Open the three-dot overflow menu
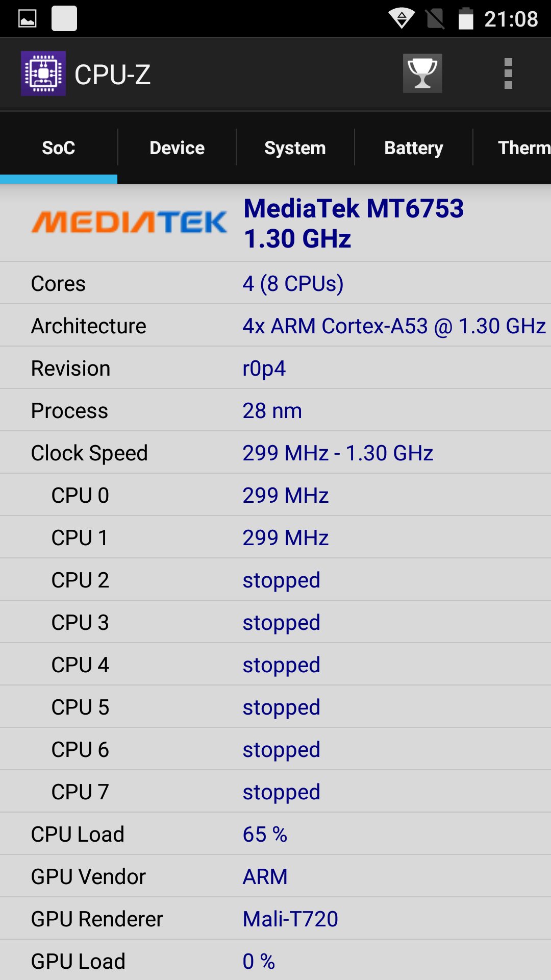This screenshot has height=980, width=551. (x=508, y=73)
